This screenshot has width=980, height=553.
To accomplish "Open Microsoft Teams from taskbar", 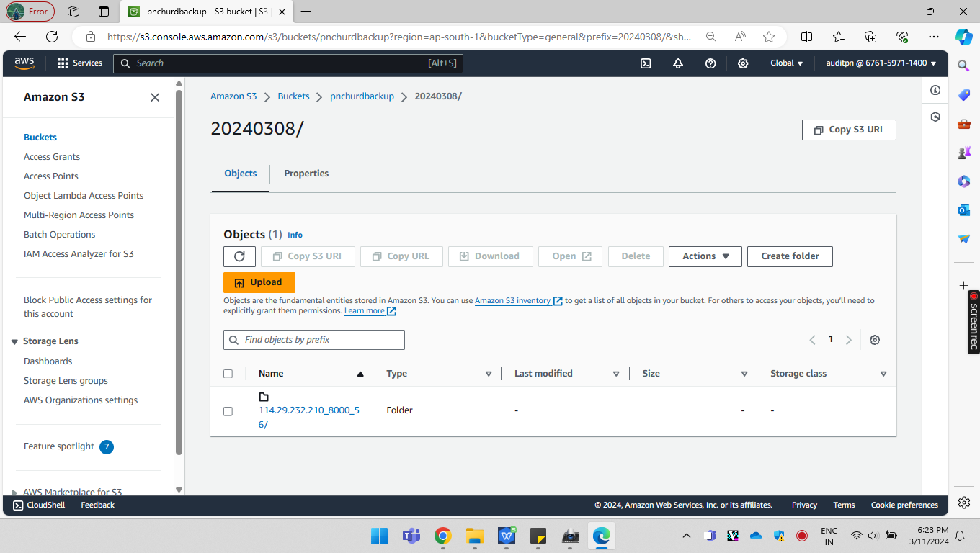I will [x=411, y=536].
